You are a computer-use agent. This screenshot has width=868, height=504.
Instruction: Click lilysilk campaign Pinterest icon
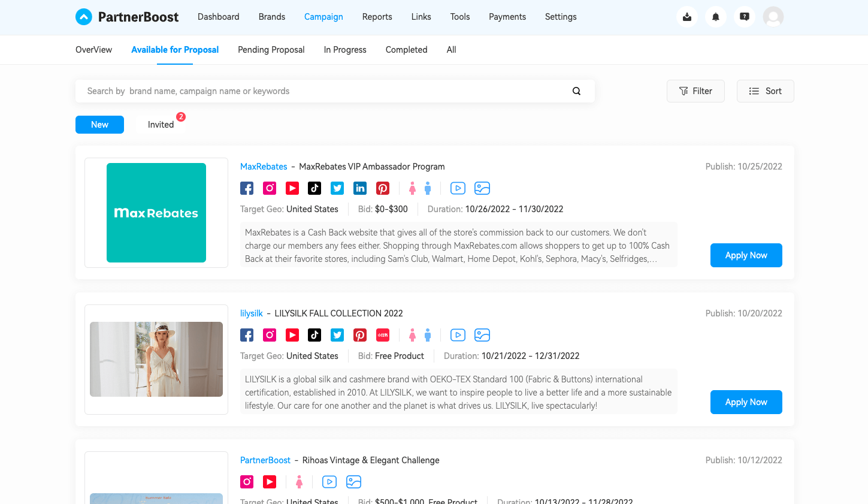(360, 335)
